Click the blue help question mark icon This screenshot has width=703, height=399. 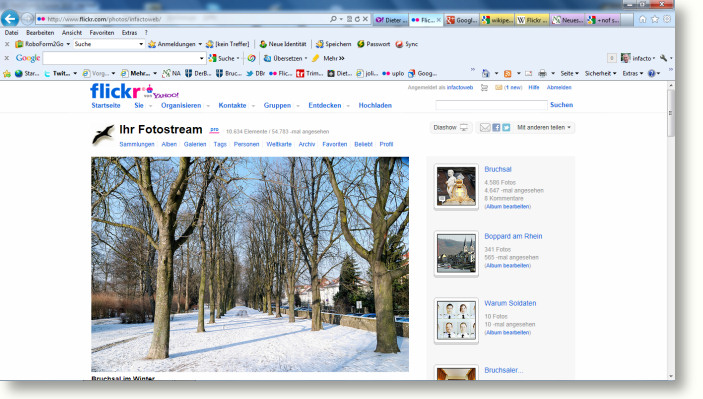pos(651,73)
